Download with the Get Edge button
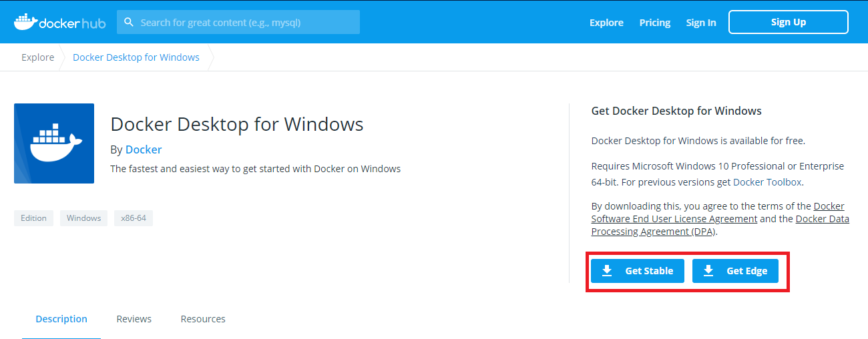 click(735, 271)
